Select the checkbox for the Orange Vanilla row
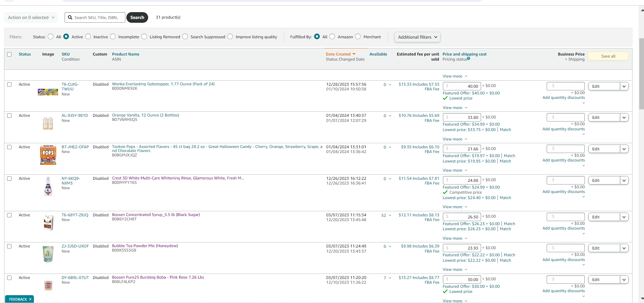Image resolution: width=644 pixels, height=303 pixels. point(9,116)
